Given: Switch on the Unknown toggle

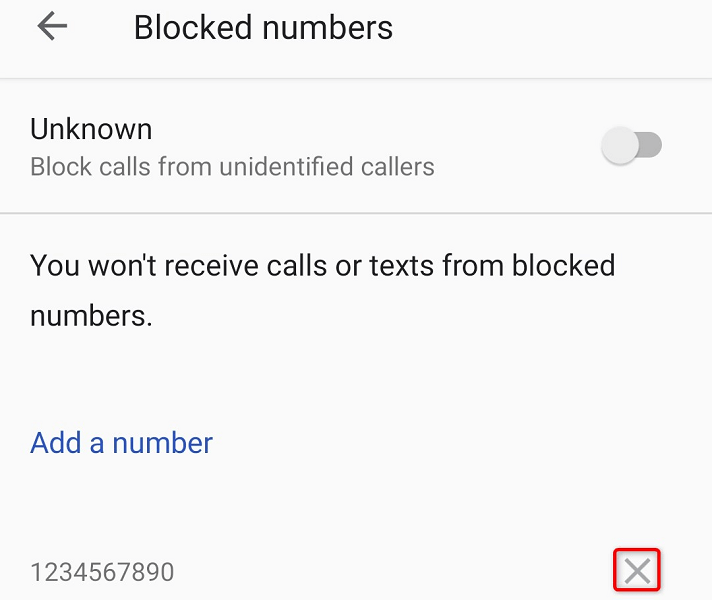Looking at the screenshot, I should (632, 145).
